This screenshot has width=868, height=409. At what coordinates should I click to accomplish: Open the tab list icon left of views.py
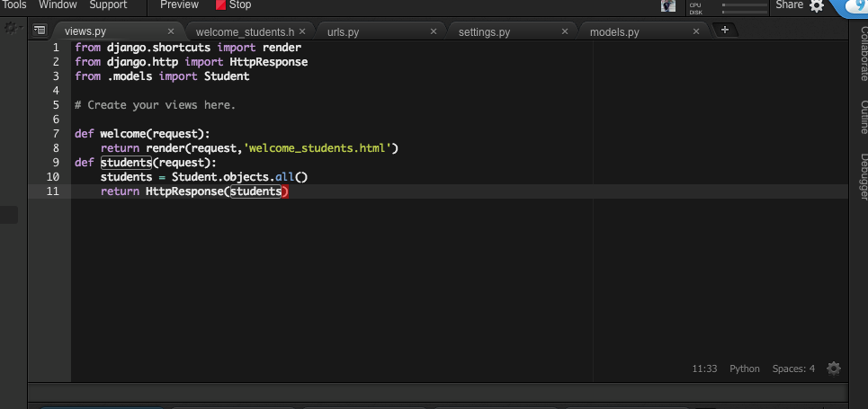tap(40, 31)
